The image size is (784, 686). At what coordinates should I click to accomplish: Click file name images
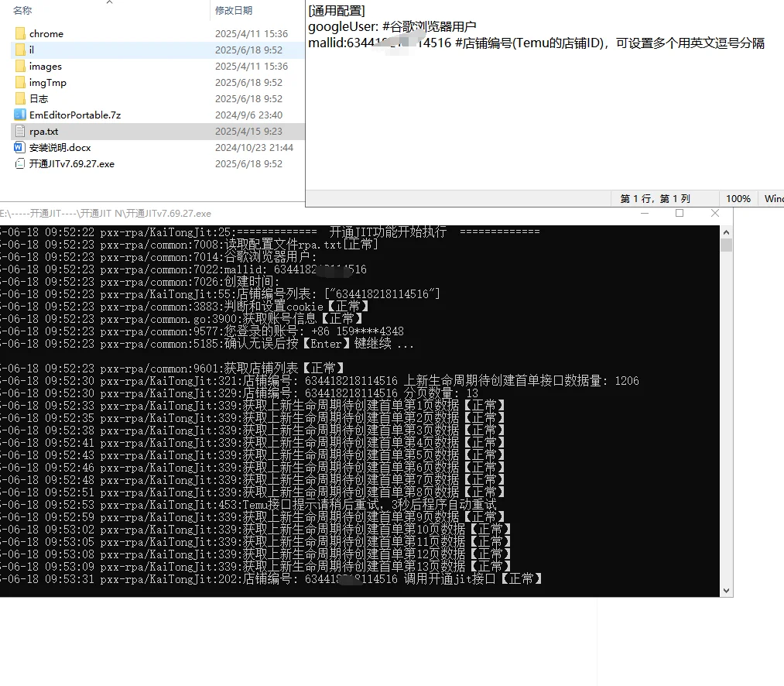(x=46, y=66)
